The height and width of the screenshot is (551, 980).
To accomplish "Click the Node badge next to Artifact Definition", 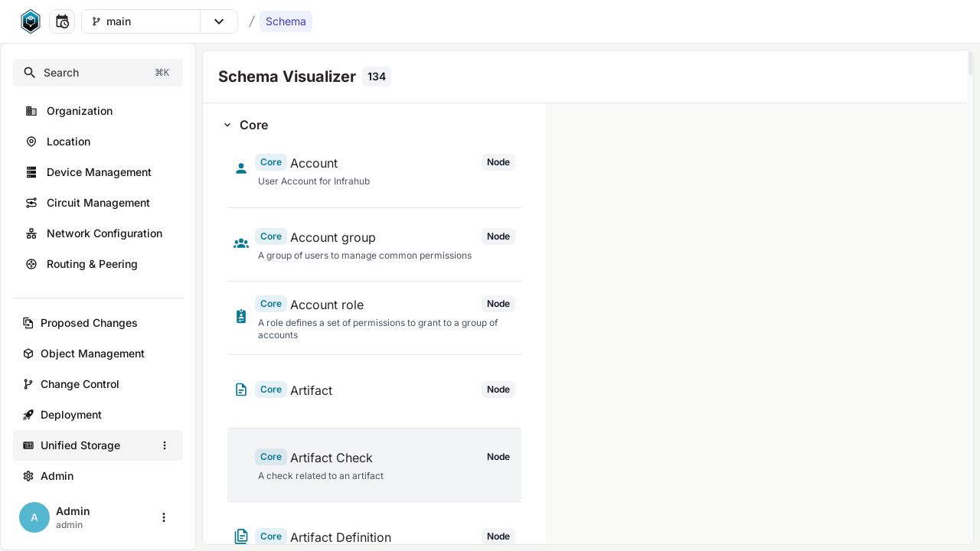I will 498,536.
